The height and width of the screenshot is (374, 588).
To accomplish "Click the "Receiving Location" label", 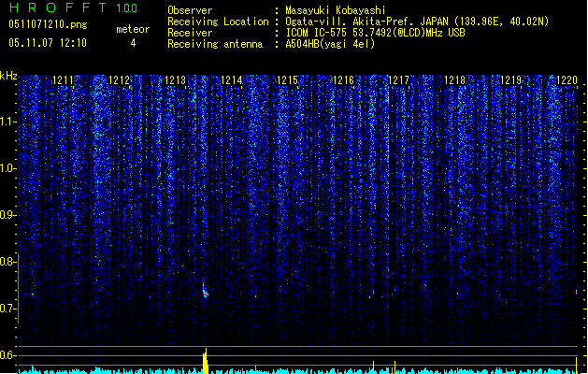I will 218,22.
